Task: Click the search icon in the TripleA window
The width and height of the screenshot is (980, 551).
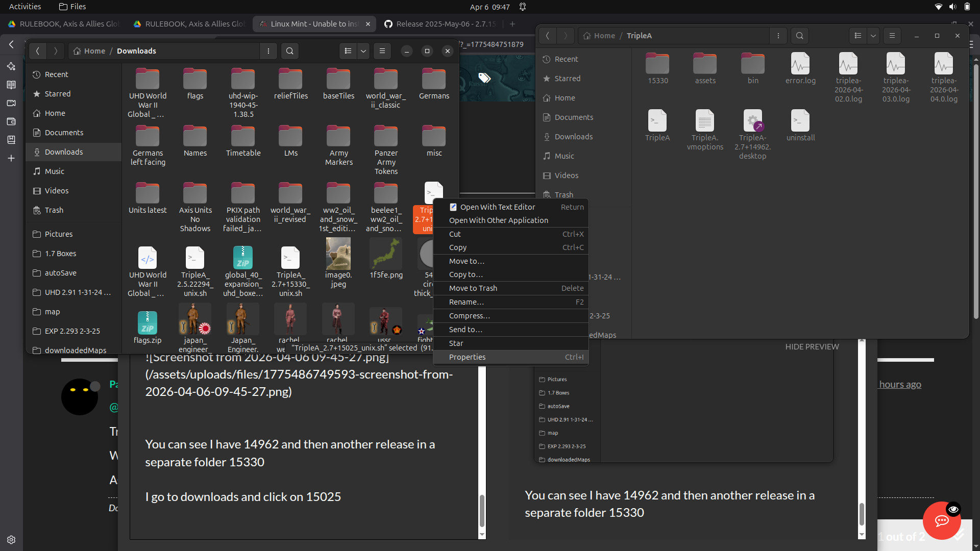Action: pos(800,36)
